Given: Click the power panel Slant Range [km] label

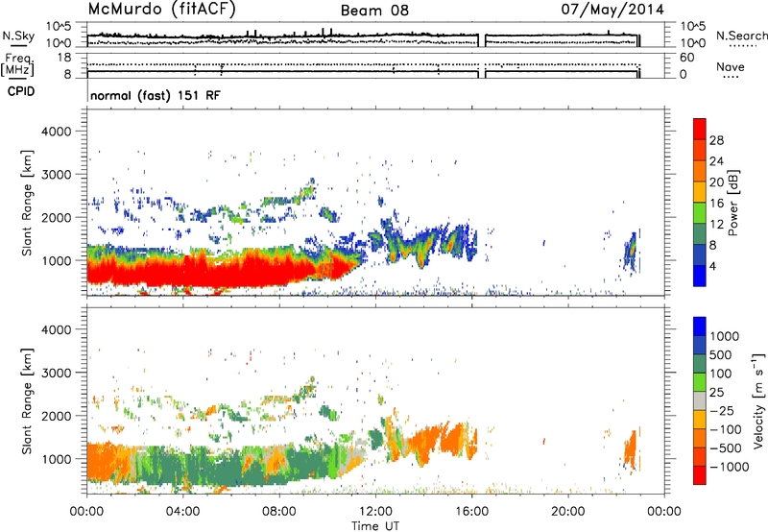Looking at the screenshot, I should tap(27, 203).
